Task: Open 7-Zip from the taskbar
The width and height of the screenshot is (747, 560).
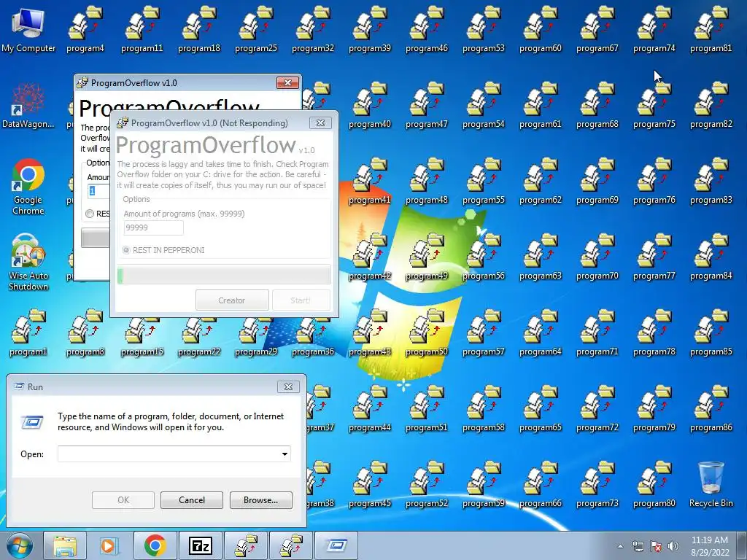Action: [x=200, y=545]
